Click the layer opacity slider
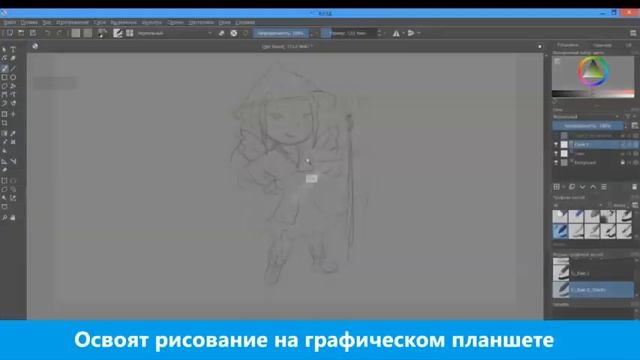The height and width of the screenshot is (360, 640). click(588, 126)
